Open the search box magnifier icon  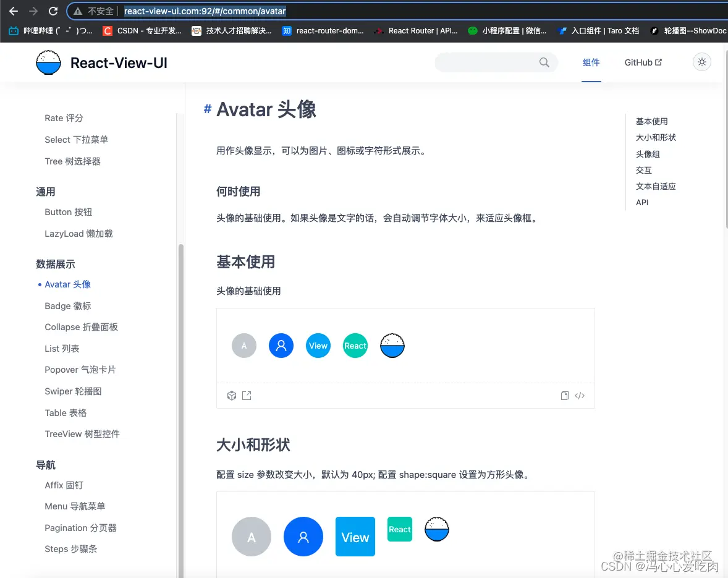click(544, 62)
